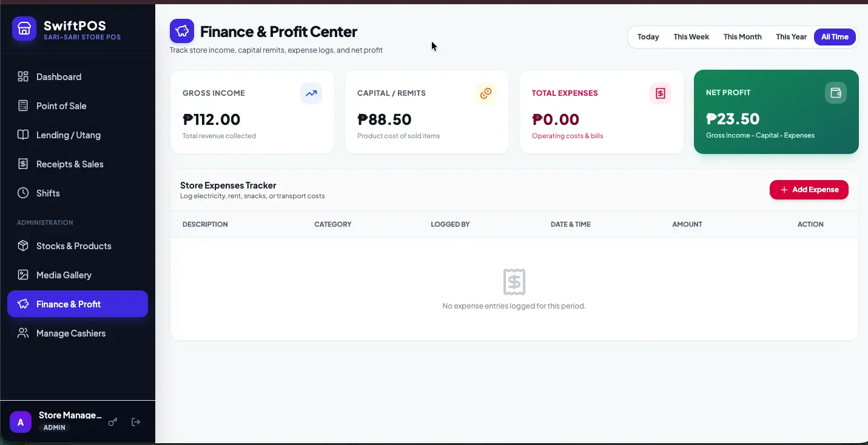This screenshot has height=445, width=868.
Task: Switch to This Week filter
Action: [691, 37]
